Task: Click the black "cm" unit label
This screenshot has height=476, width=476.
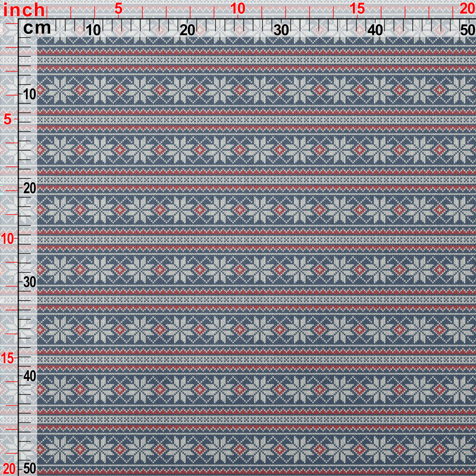Action: (37, 28)
